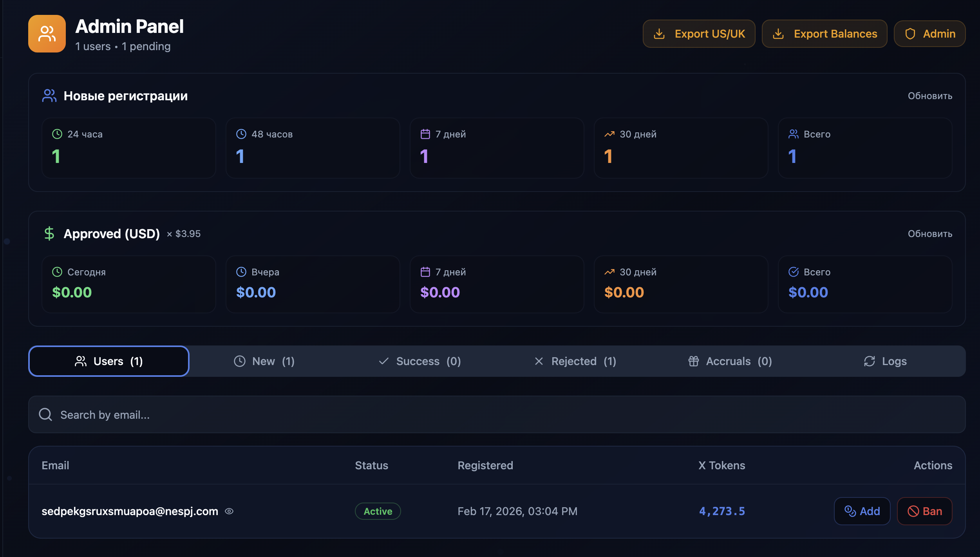The image size is (980, 557).
Task: Click the magnifier icon in the search bar
Action: pos(45,414)
